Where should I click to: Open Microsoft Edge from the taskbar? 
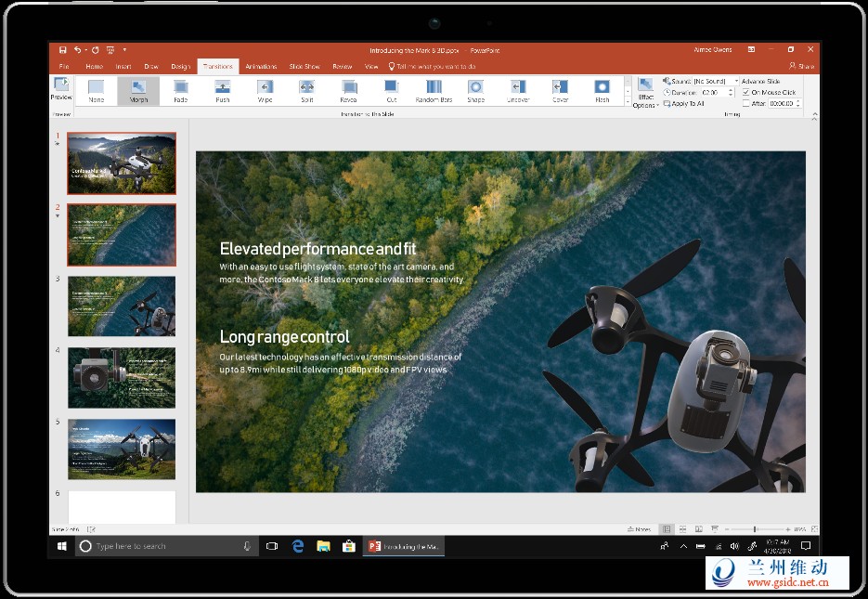(x=298, y=546)
